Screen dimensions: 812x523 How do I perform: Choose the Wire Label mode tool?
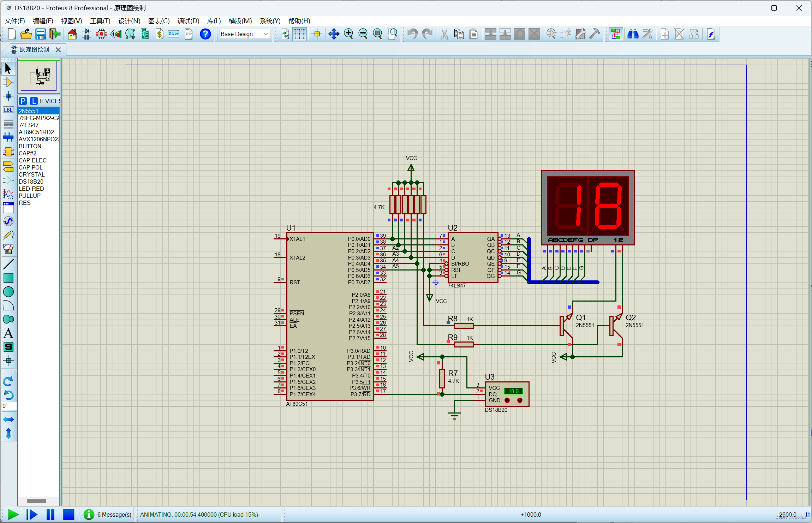pos(8,110)
